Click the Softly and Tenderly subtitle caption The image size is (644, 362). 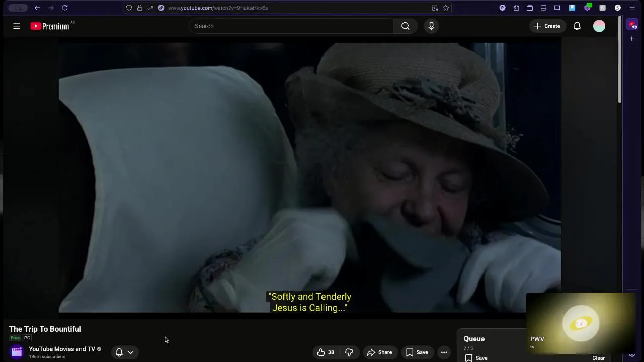pyautogui.click(x=309, y=302)
